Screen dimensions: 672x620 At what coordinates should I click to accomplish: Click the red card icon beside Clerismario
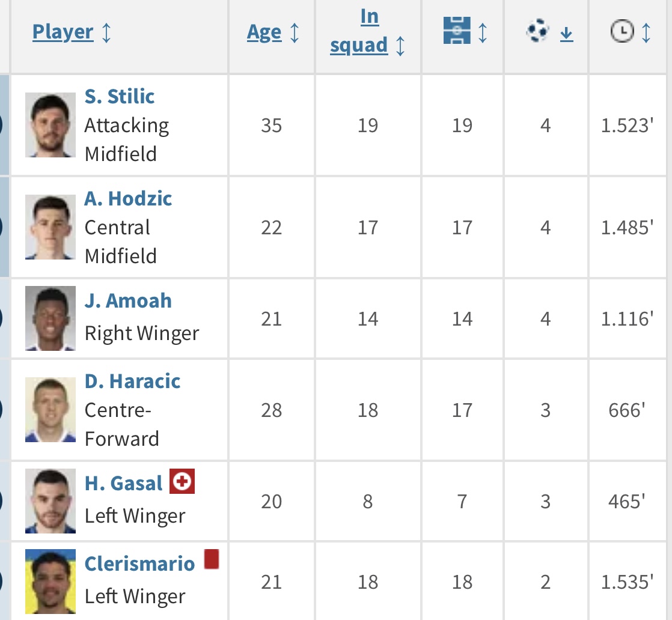tap(212, 559)
